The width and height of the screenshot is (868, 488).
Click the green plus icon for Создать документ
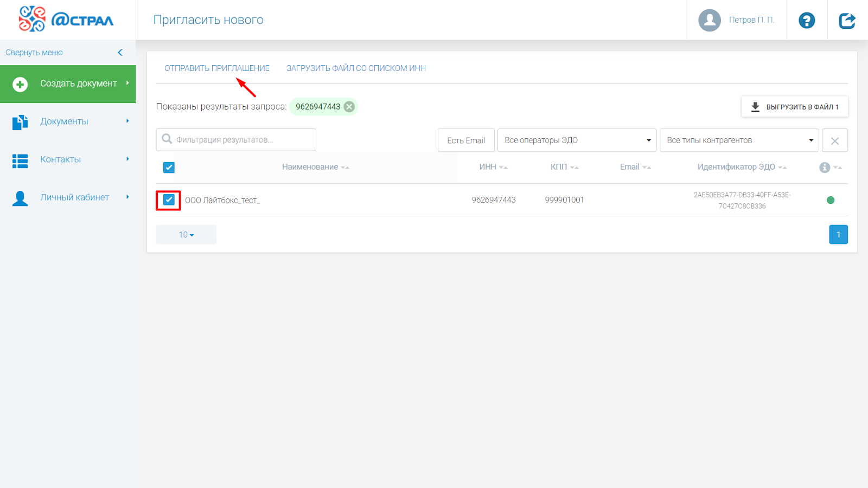(20, 84)
